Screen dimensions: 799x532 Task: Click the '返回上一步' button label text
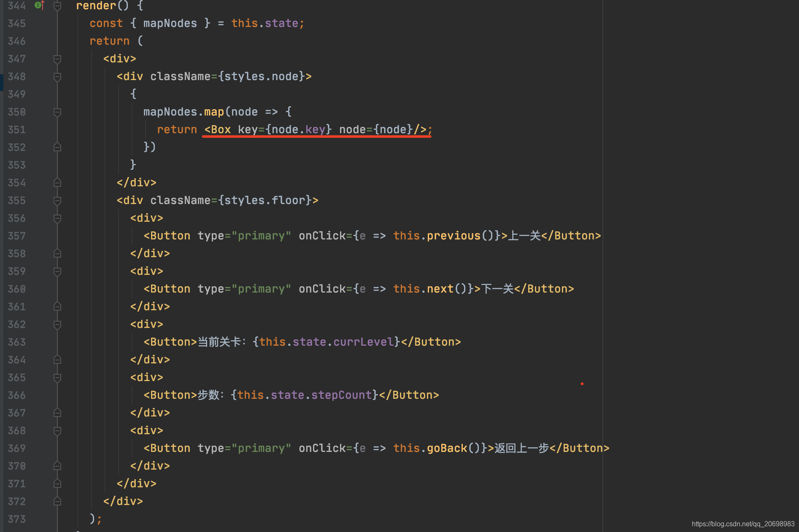522,449
